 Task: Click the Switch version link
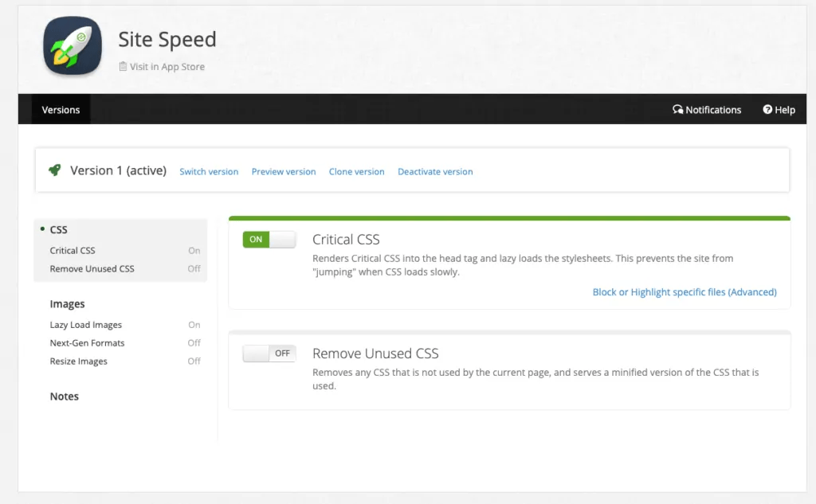pyautogui.click(x=209, y=172)
